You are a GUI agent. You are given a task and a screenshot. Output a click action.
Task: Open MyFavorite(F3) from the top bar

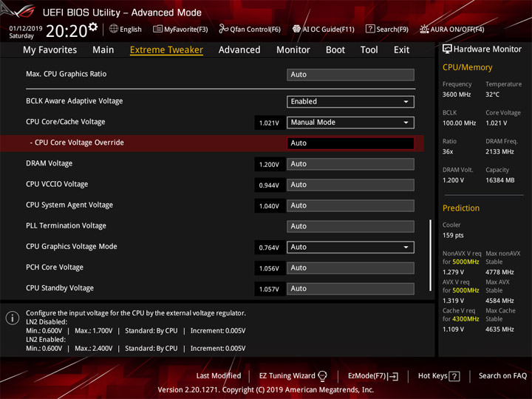pos(180,29)
